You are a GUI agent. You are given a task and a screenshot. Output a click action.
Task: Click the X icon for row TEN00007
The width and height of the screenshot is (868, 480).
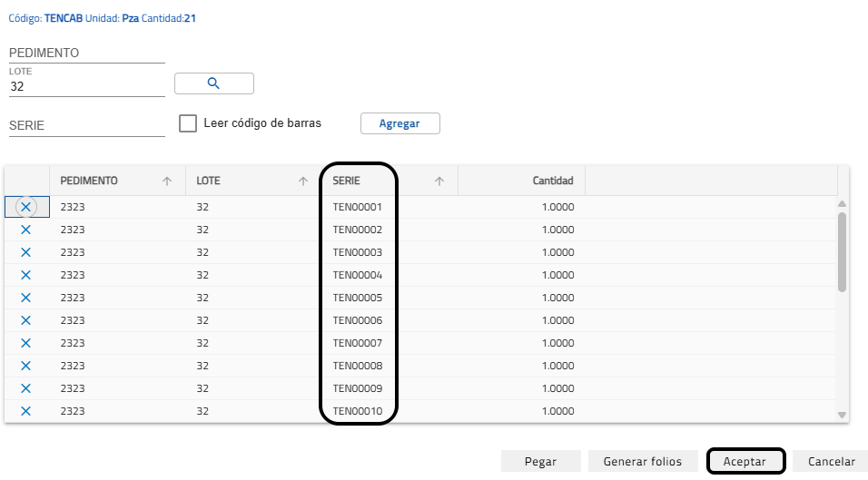25,343
